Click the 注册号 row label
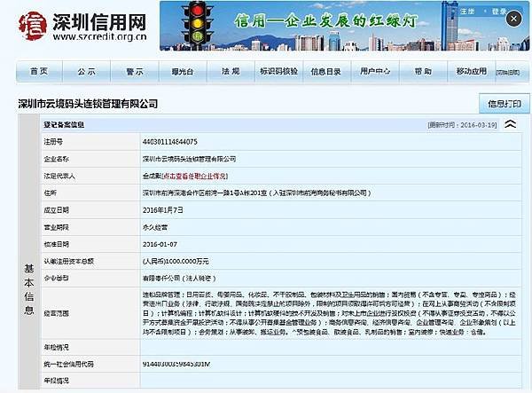 pyautogui.click(x=53, y=142)
